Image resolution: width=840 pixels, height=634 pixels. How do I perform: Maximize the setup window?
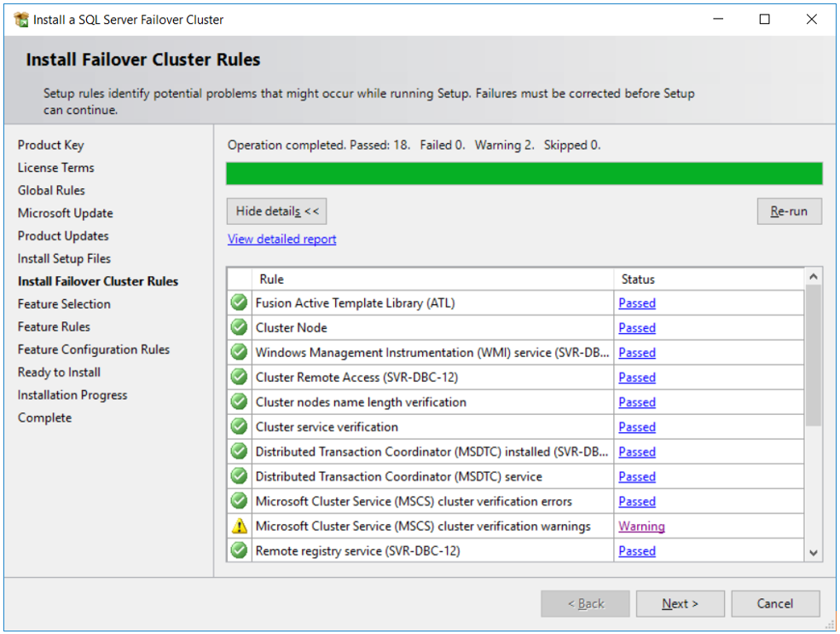764,20
